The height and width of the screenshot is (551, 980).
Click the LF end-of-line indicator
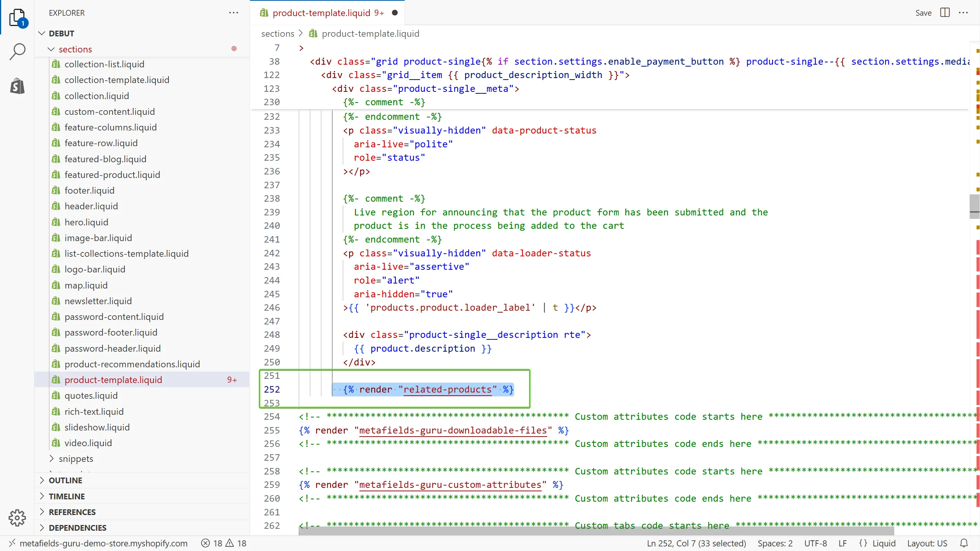(x=843, y=543)
